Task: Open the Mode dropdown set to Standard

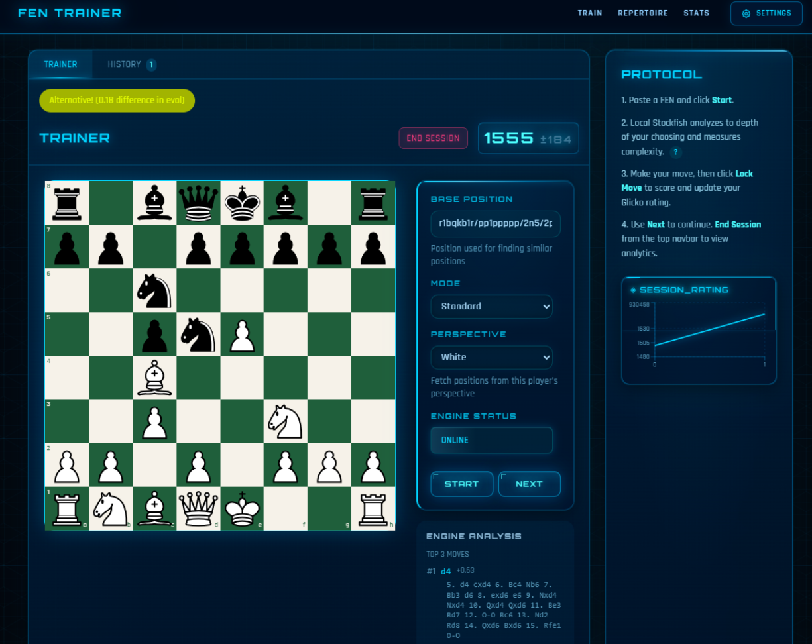Action: [491, 306]
